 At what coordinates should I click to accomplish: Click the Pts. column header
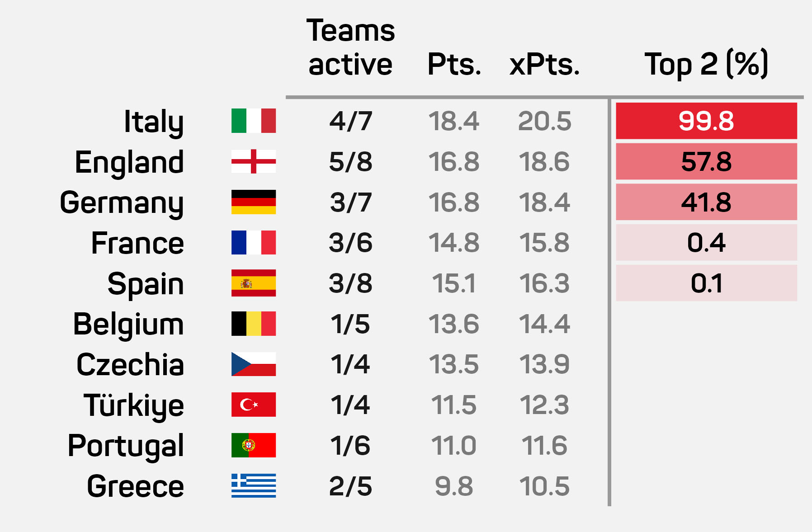454,65
